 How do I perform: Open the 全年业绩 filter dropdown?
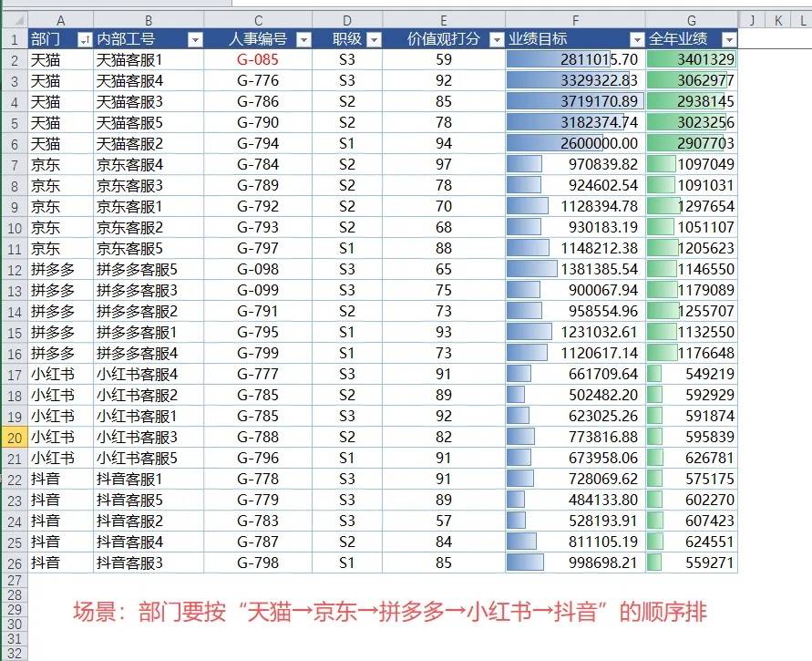pyautogui.click(x=729, y=39)
